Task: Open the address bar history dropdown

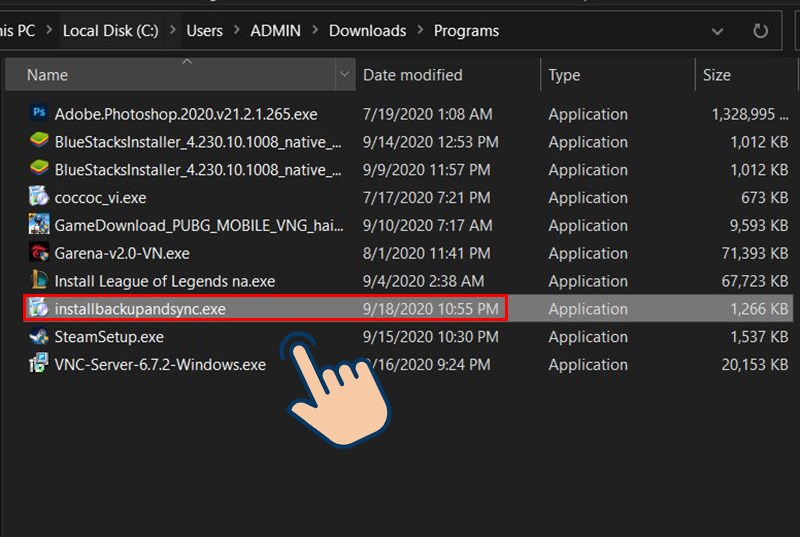Action: pos(717,32)
